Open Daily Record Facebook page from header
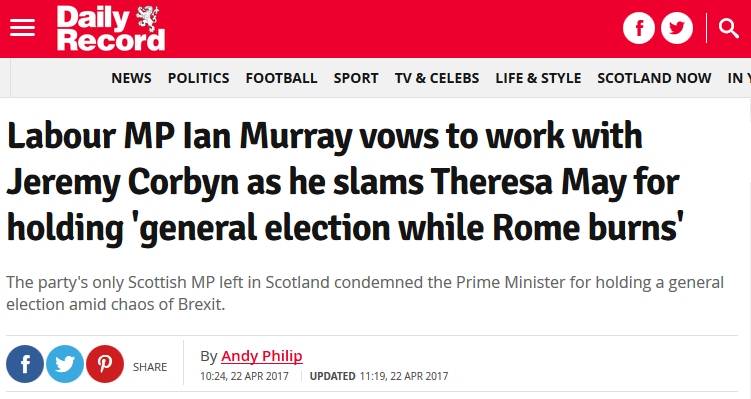Image resolution: width=751 pixels, height=399 pixels. [x=638, y=28]
